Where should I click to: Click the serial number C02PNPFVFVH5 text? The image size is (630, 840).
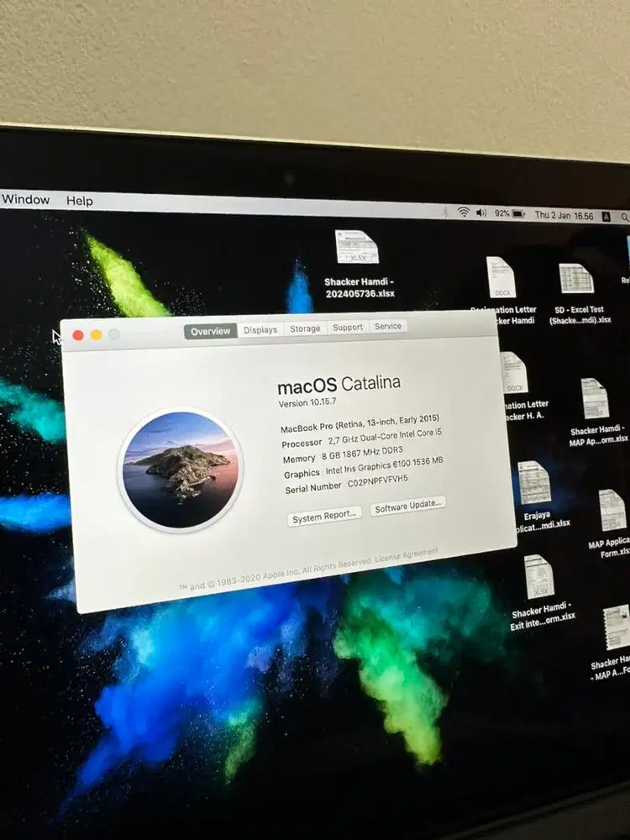[x=378, y=480]
